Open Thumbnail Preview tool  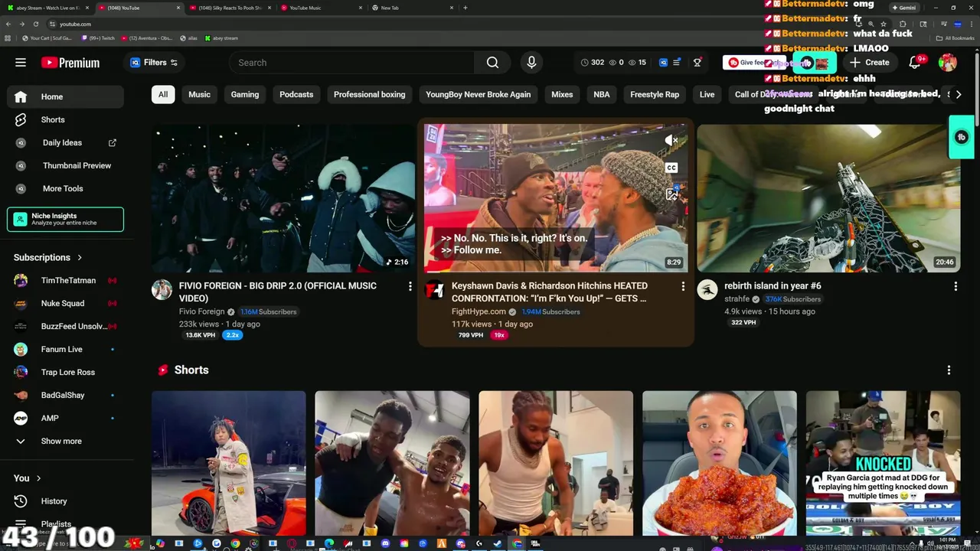65,165
